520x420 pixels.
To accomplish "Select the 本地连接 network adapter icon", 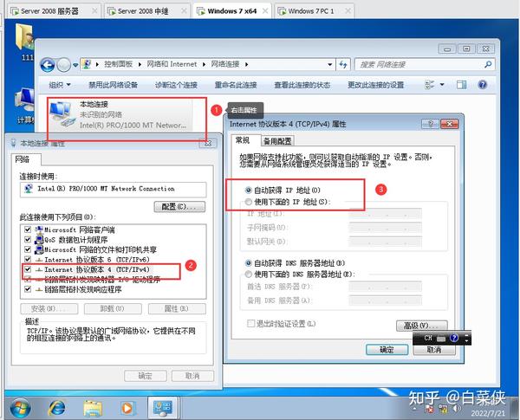I will (62, 114).
